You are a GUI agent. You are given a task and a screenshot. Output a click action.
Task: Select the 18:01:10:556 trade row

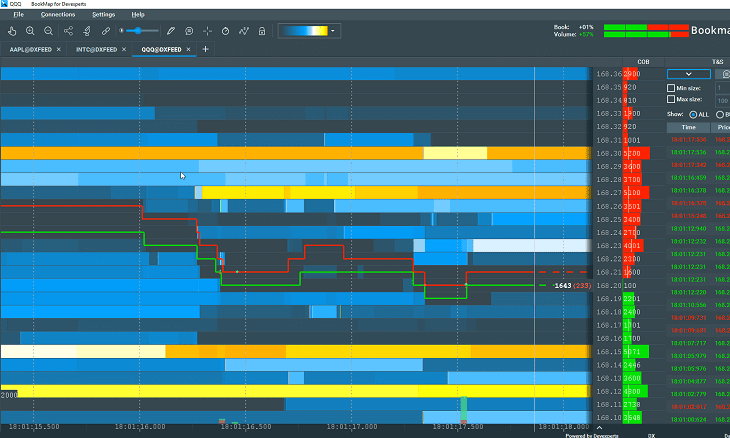698,305
